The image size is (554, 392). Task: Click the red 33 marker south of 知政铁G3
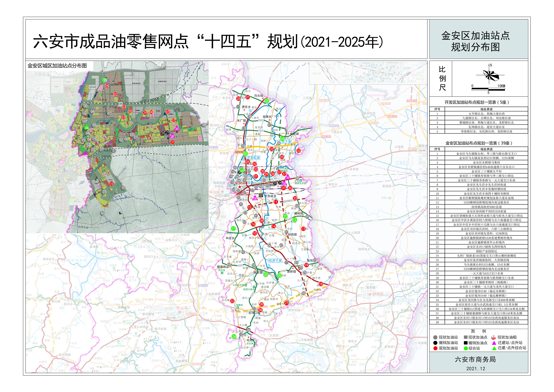pyautogui.click(x=295, y=198)
